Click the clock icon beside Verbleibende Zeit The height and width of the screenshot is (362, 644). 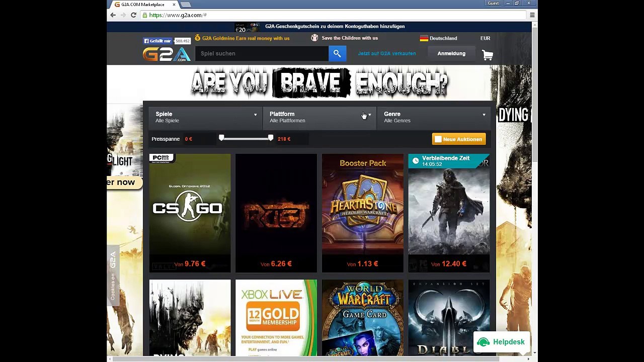(x=415, y=161)
